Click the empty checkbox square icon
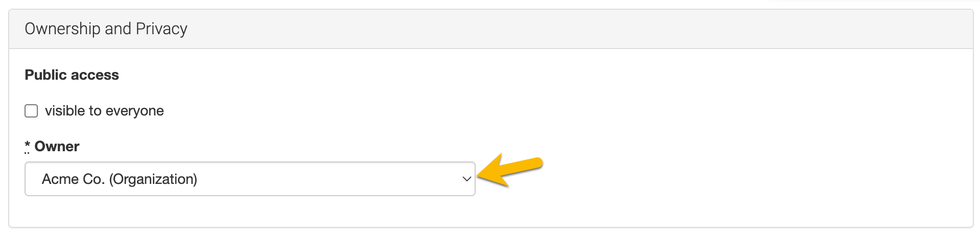The height and width of the screenshot is (234, 980). coord(31,111)
